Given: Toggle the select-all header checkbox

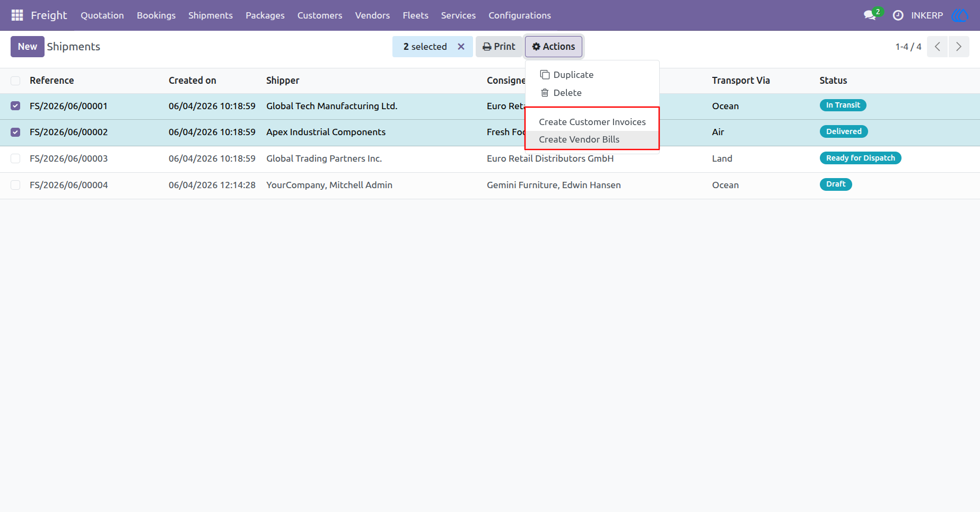Looking at the screenshot, I should coord(15,81).
